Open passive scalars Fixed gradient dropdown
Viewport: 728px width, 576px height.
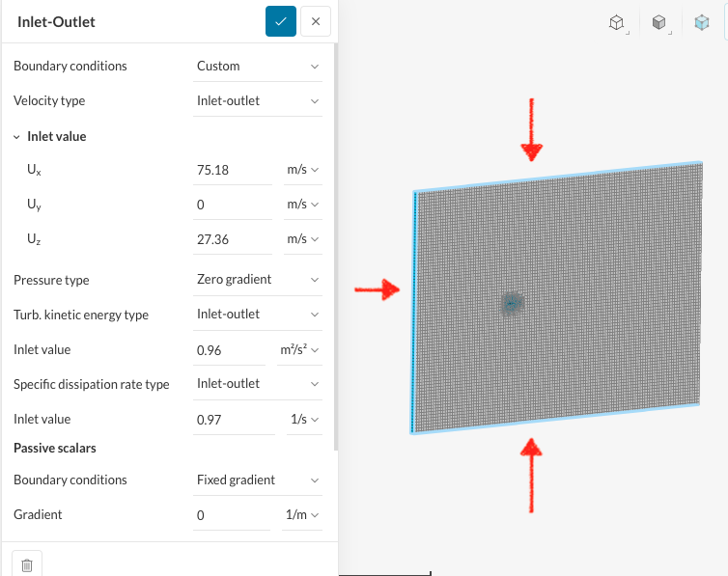[x=257, y=480]
